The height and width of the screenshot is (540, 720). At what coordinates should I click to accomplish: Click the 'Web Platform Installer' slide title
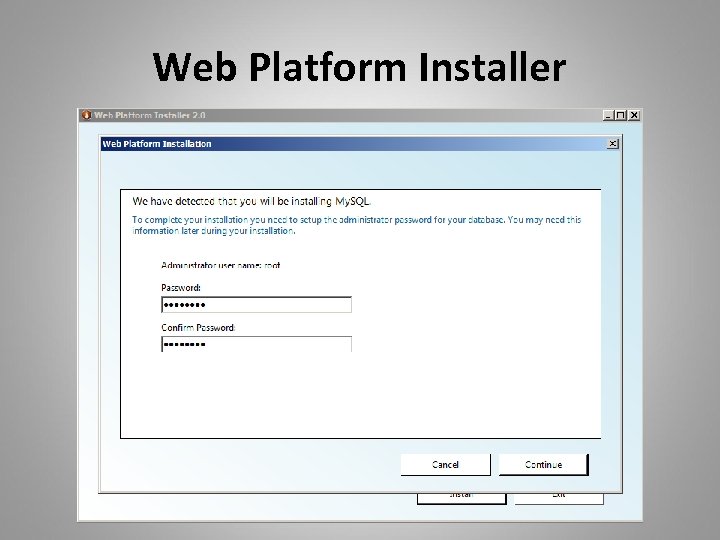(x=360, y=67)
